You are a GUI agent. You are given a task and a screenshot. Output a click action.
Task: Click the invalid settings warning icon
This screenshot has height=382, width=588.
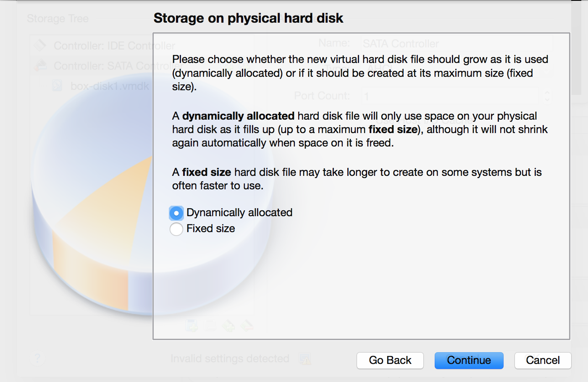coord(304,359)
